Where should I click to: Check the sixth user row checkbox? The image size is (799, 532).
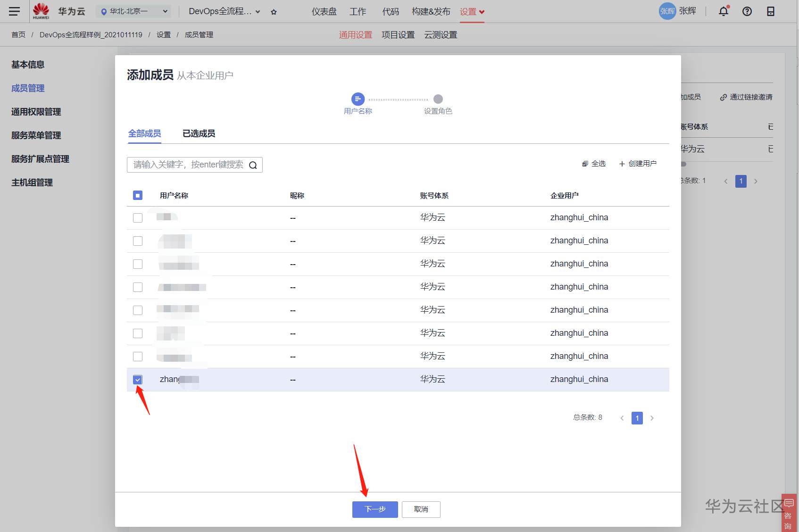coord(138,333)
